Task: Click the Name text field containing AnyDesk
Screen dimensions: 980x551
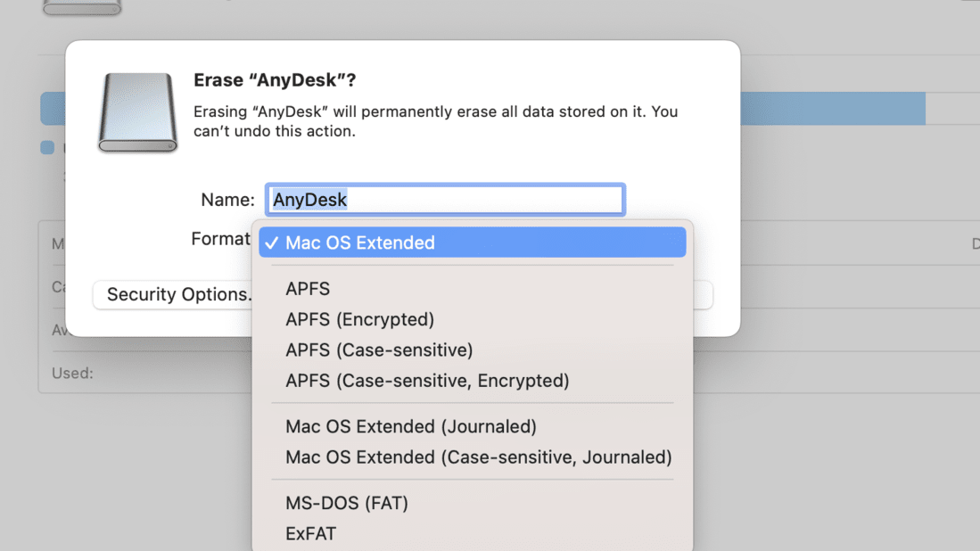Action: 445,200
